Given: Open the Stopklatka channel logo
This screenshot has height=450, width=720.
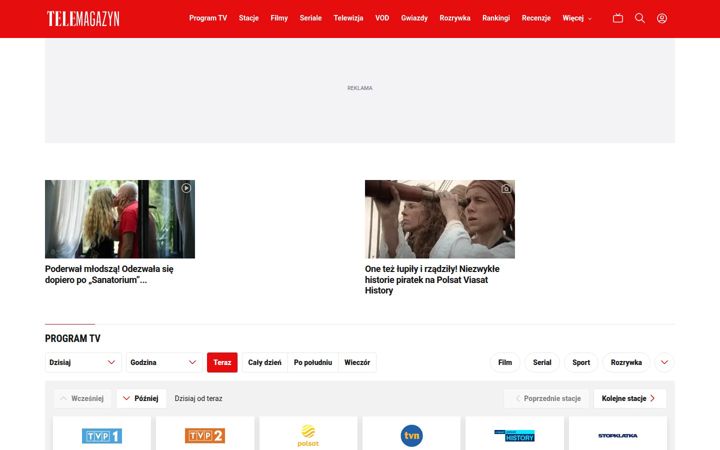Looking at the screenshot, I should click(x=618, y=435).
